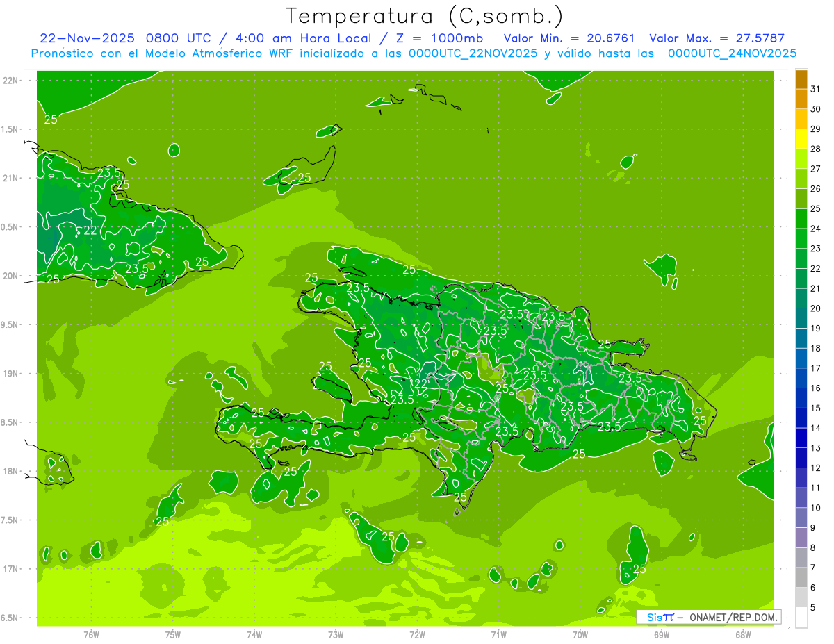Screen dimensions: 834x644
Task: Pick the colorbar swatch between 23 and 24
Action: tap(801, 238)
